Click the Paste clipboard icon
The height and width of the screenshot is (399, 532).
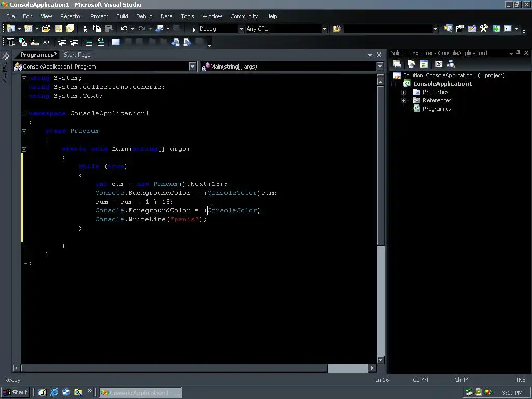109,29
